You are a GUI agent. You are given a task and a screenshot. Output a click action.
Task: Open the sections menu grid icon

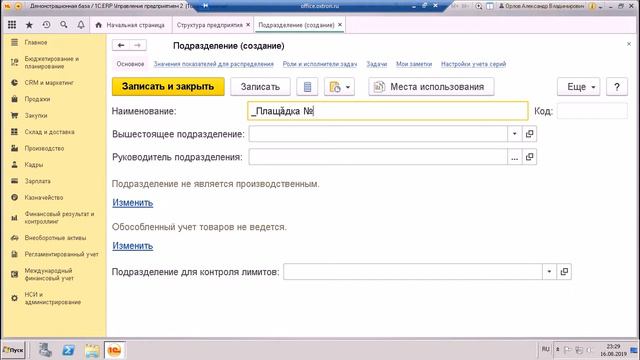point(12,25)
